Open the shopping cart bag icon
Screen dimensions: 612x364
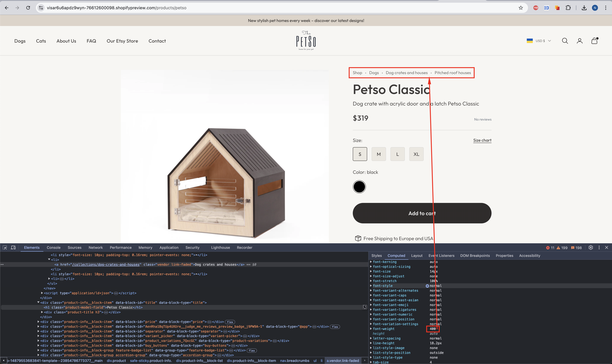tap(594, 41)
